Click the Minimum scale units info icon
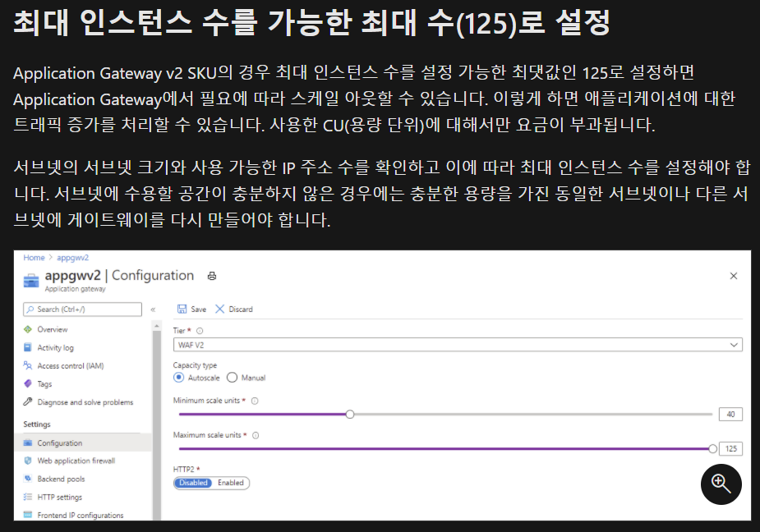 point(255,401)
